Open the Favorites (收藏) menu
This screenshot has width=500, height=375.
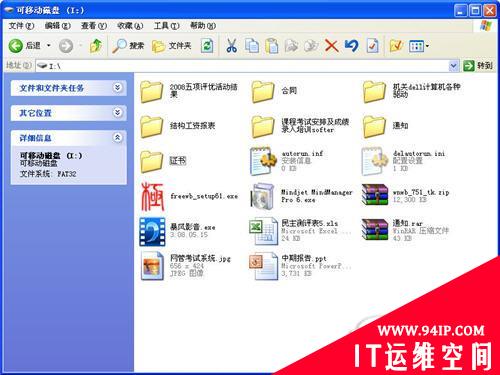click(130, 26)
